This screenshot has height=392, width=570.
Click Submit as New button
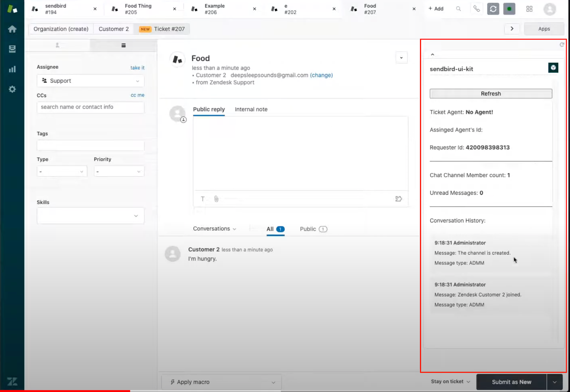point(512,382)
